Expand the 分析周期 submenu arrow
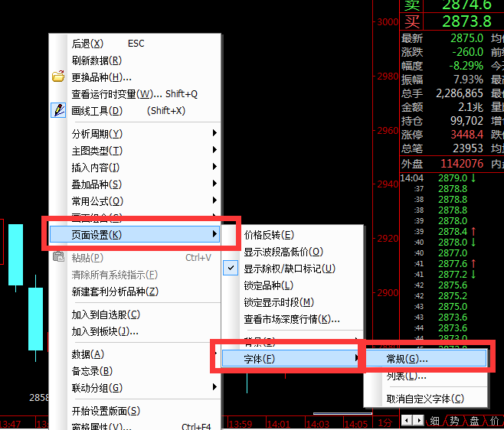The width and height of the screenshot is (504, 430). coord(214,133)
